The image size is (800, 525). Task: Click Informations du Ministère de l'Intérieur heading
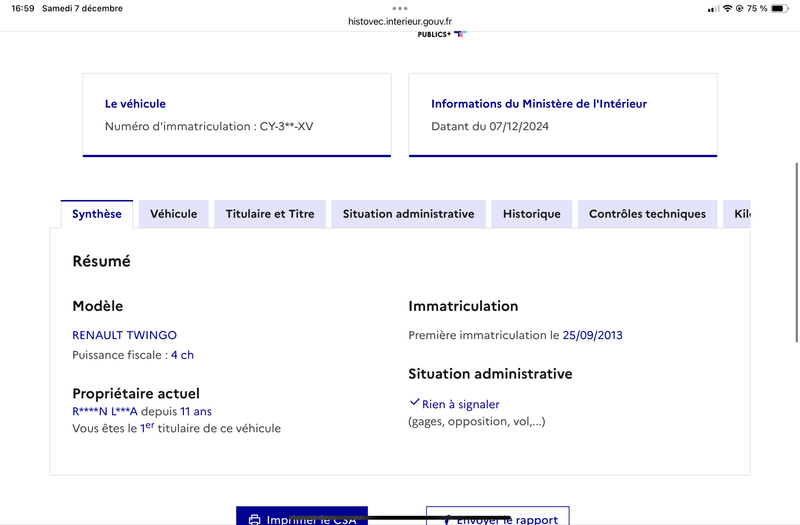[x=539, y=104]
